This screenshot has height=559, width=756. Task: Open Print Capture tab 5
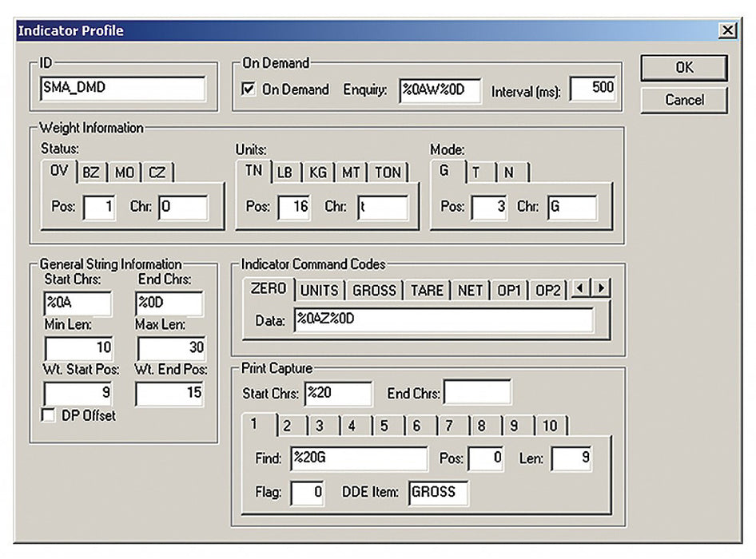coord(385,426)
